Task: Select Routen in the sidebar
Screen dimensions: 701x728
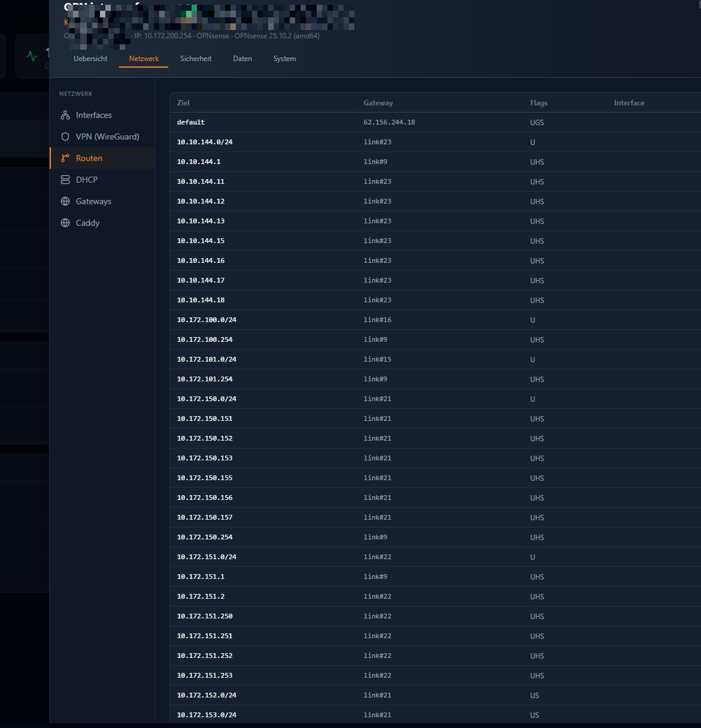Action: click(x=102, y=158)
